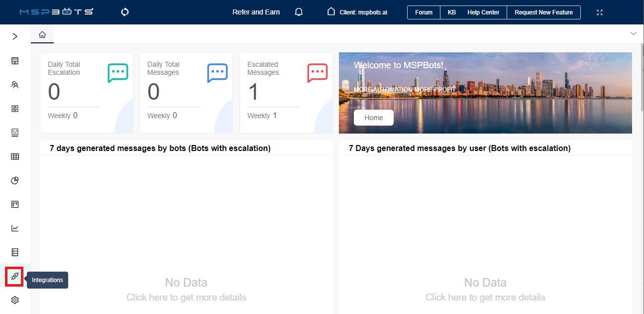644x314 pixels.
Task: Click the Refer and Earn link
Action: pos(256,12)
